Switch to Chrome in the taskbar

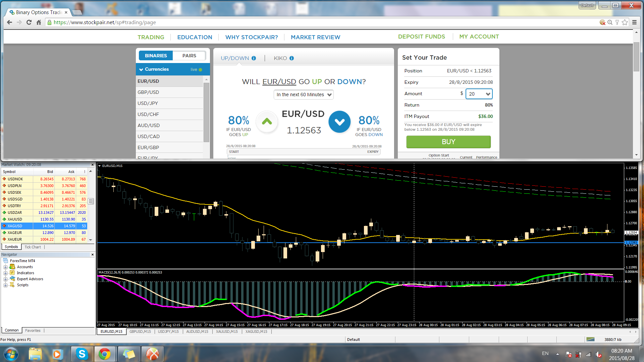click(x=105, y=354)
